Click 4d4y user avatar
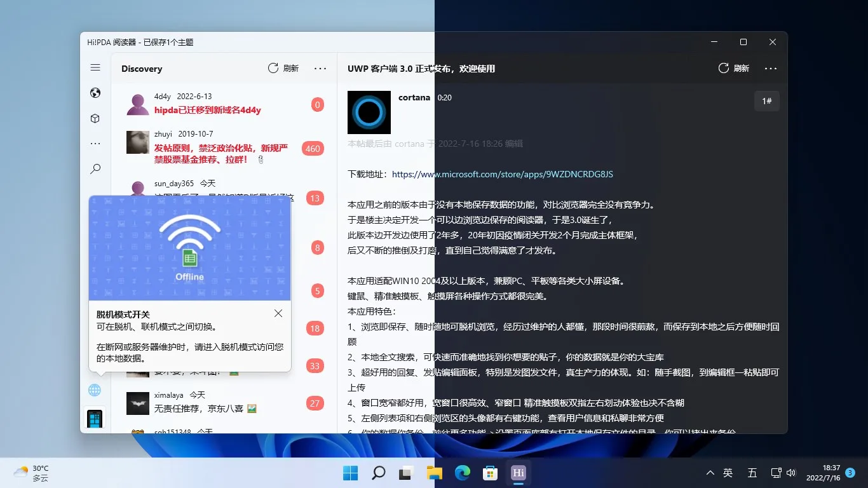Screen dimensions: 868x488 point(138,104)
